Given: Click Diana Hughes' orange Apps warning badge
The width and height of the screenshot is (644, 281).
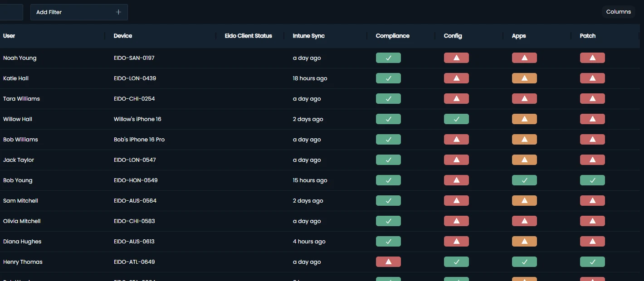Looking at the screenshot, I should [x=524, y=242].
